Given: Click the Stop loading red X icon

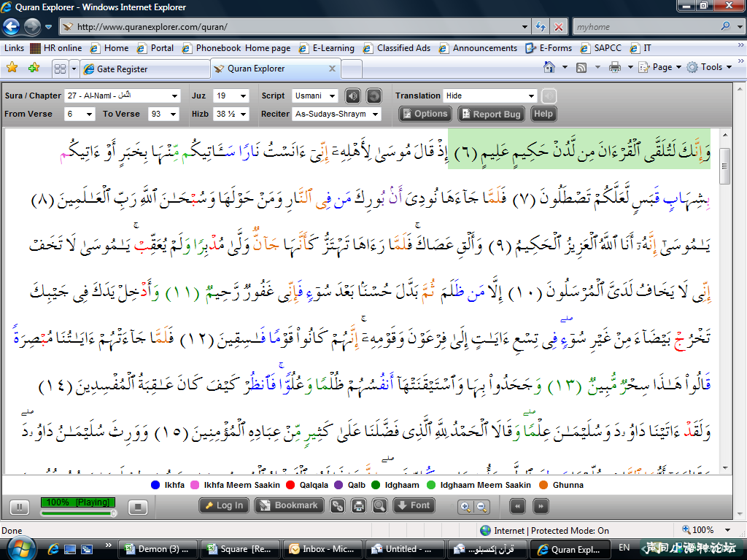Looking at the screenshot, I should 558,27.
